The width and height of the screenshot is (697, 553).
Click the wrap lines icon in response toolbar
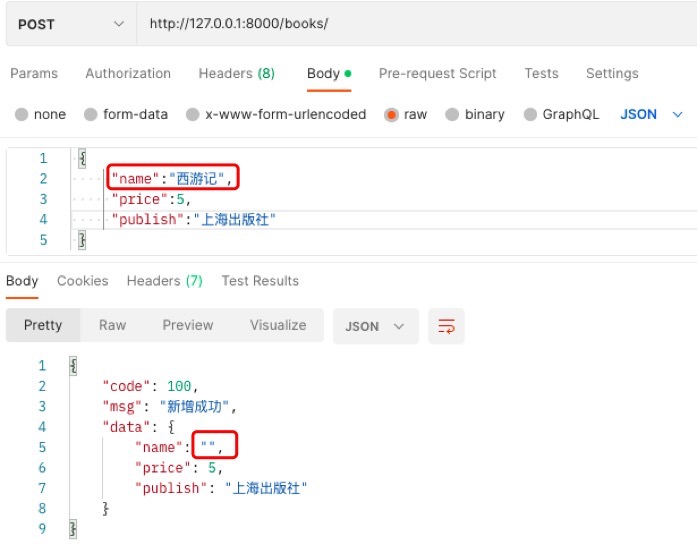coord(446,326)
